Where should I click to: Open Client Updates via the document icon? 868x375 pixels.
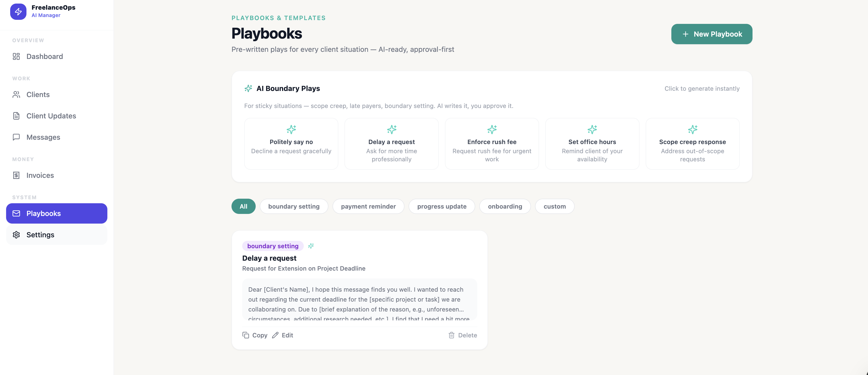click(16, 115)
